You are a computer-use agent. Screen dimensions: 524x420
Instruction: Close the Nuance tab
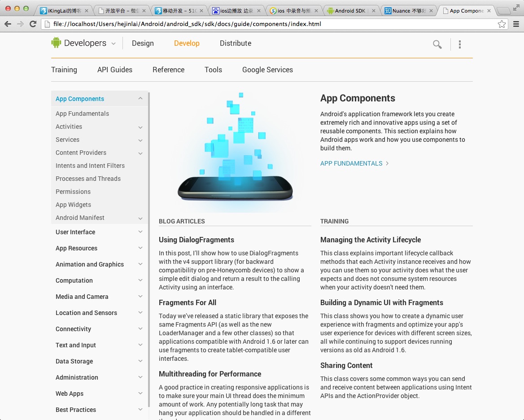431,11
